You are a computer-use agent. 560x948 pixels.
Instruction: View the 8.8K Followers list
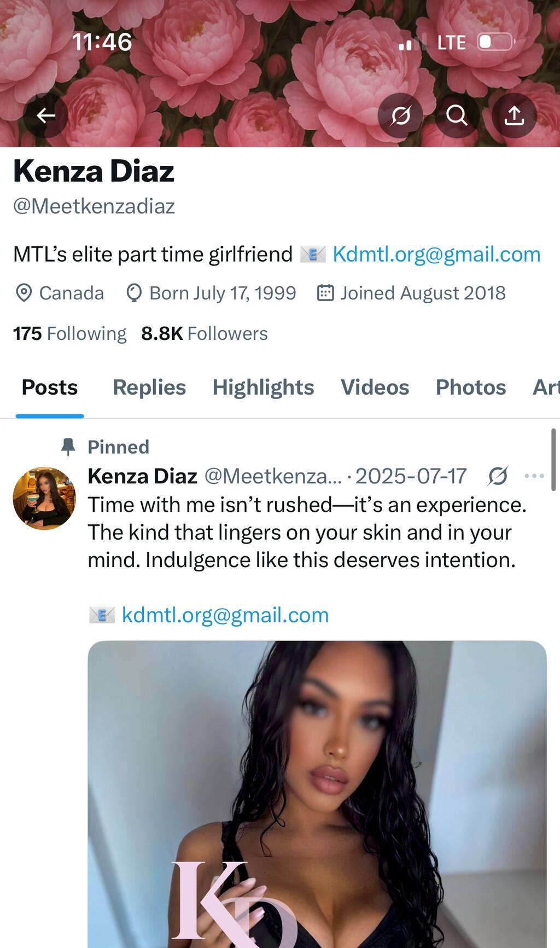point(205,333)
